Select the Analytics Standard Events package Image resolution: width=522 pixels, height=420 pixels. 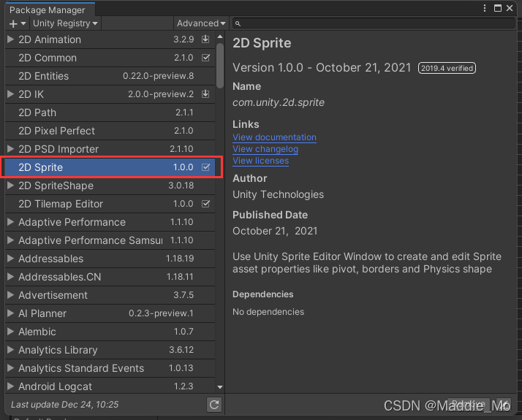[110, 368]
